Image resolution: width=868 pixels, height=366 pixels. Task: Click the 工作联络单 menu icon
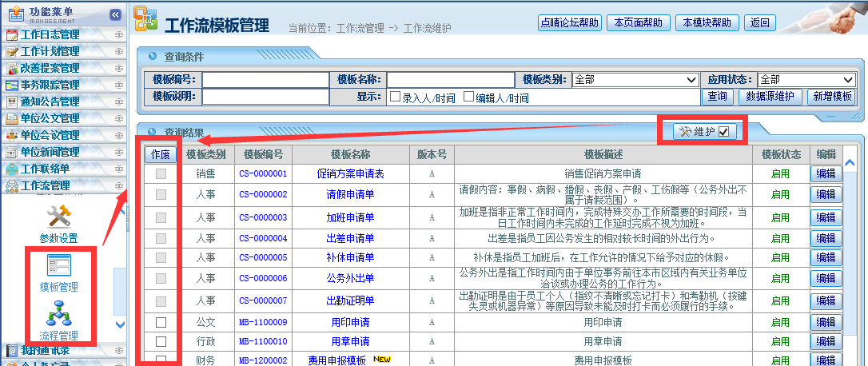pyautogui.click(x=12, y=169)
